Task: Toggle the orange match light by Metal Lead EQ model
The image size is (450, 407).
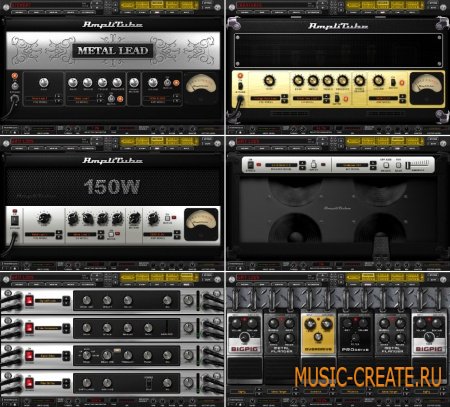Action: click(120, 99)
